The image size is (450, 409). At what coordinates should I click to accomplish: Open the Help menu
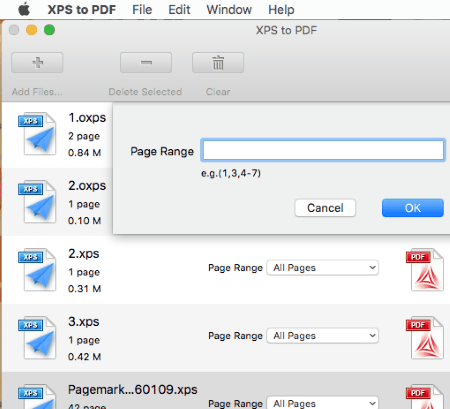pyautogui.click(x=281, y=10)
